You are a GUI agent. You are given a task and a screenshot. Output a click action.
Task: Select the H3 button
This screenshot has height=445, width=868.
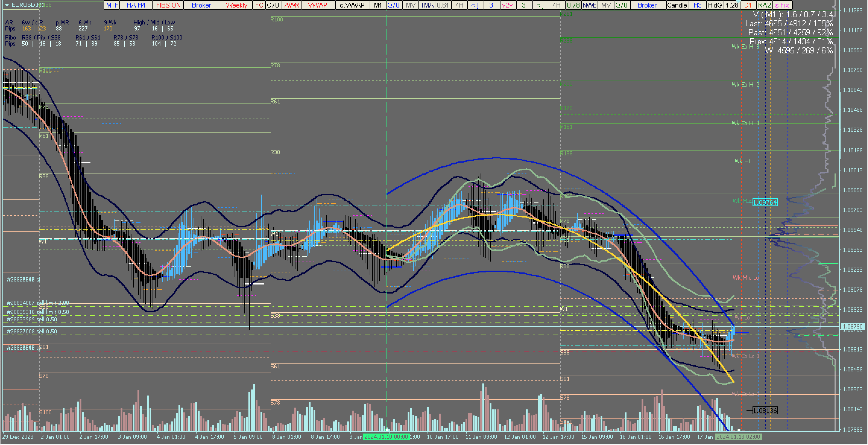697,5
